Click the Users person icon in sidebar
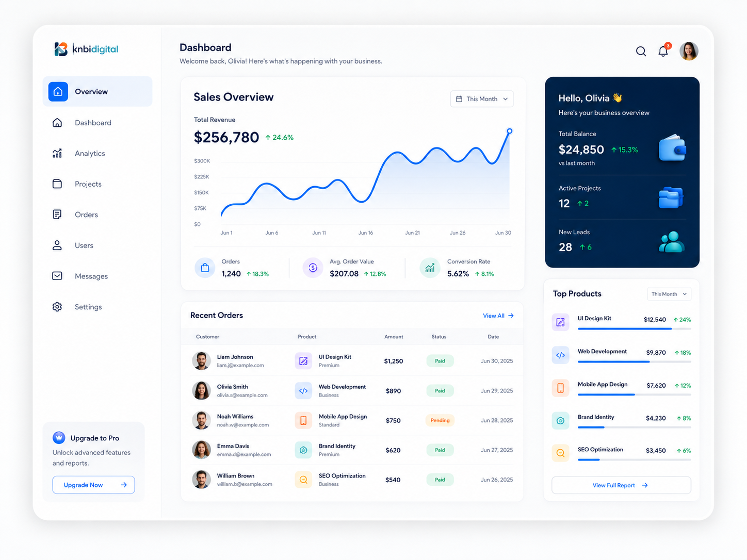The height and width of the screenshot is (560, 747). 57,245
